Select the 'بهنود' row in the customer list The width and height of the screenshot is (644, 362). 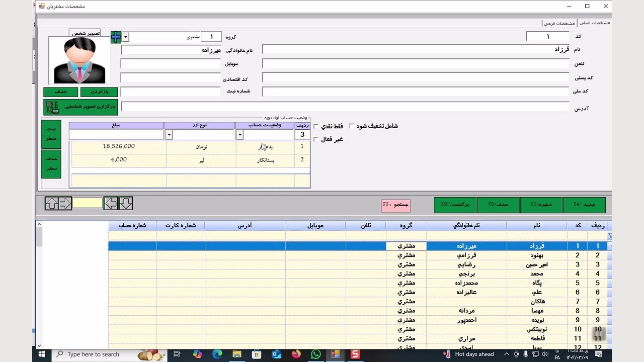tap(358, 255)
